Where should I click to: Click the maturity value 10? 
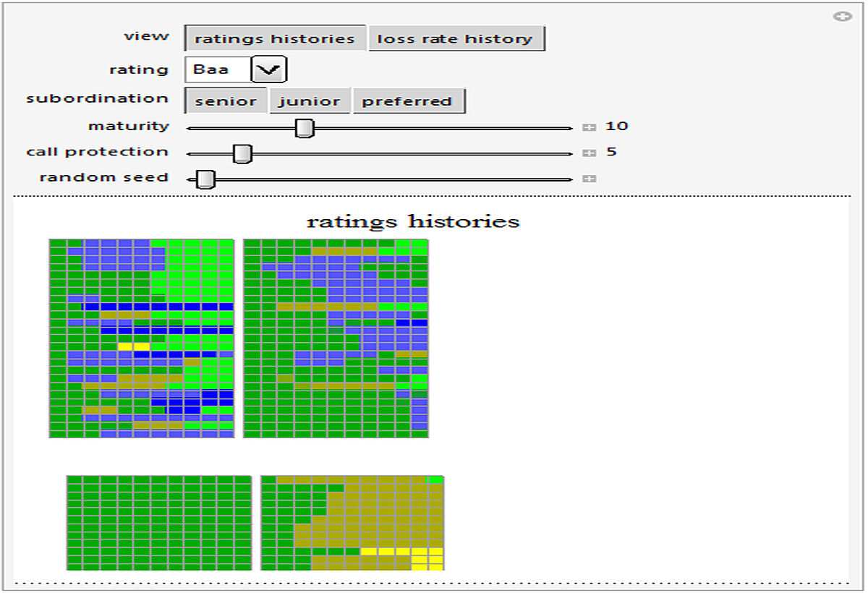pyautogui.click(x=617, y=127)
